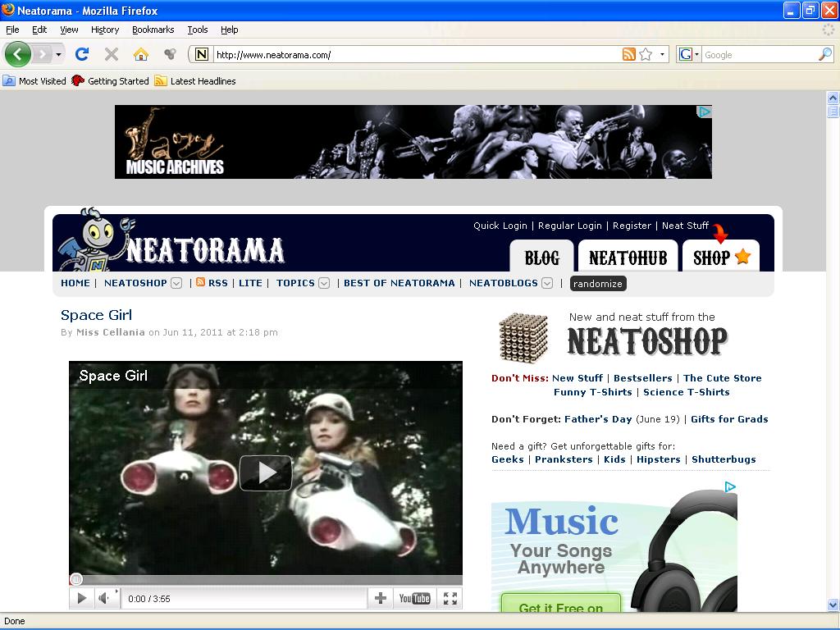Click the Regular Login link
The height and width of the screenshot is (630, 840).
click(x=570, y=226)
